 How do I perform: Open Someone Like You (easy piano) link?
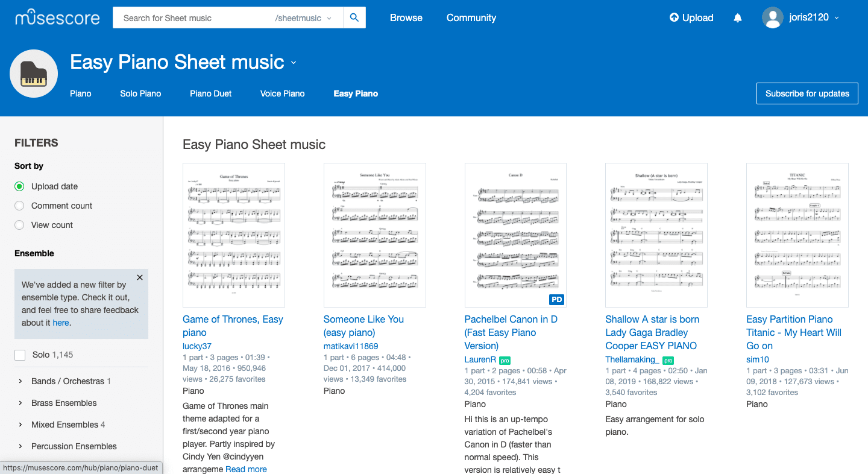coord(363,326)
